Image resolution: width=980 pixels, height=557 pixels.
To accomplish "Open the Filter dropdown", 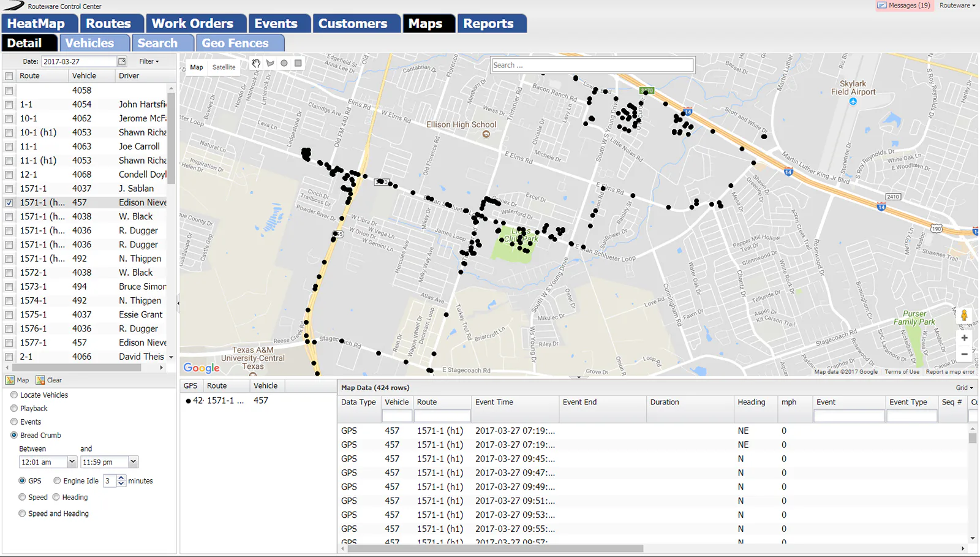I will (149, 61).
